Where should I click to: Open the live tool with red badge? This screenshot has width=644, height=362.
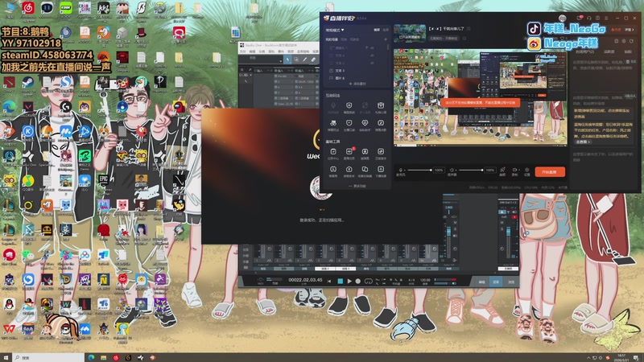(349, 154)
